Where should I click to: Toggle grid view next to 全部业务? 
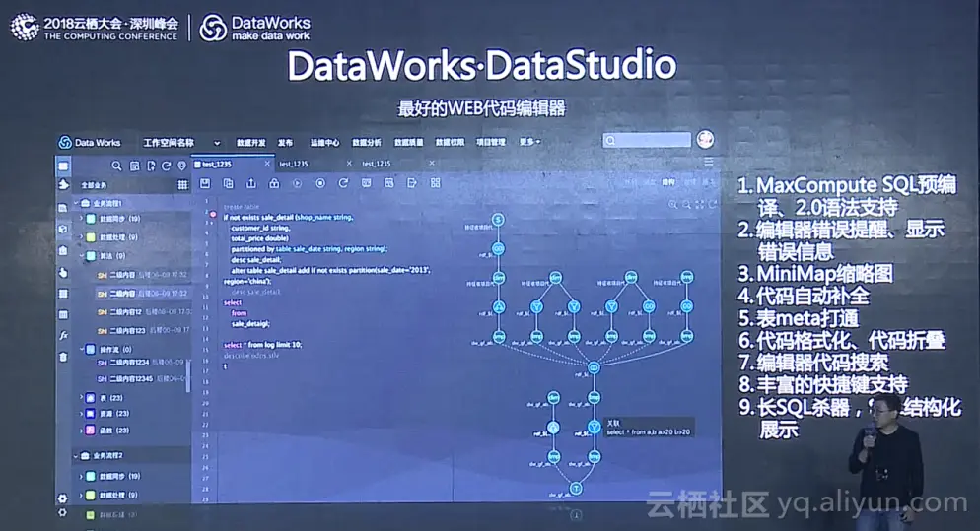coord(182,185)
